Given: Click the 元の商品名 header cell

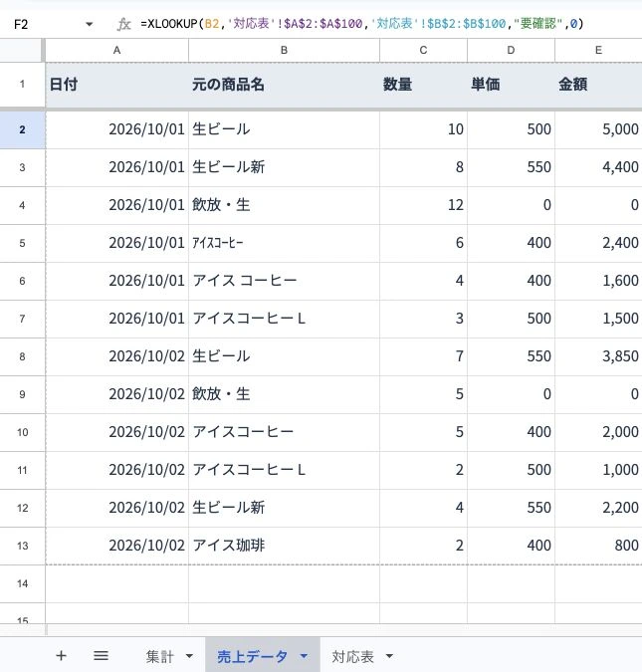Looking at the screenshot, I should point(284,85).
